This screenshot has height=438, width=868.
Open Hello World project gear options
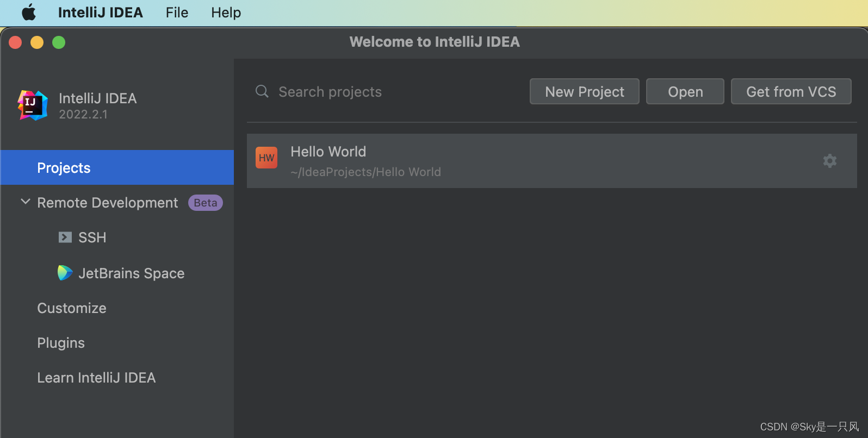(x=830, y=161)
